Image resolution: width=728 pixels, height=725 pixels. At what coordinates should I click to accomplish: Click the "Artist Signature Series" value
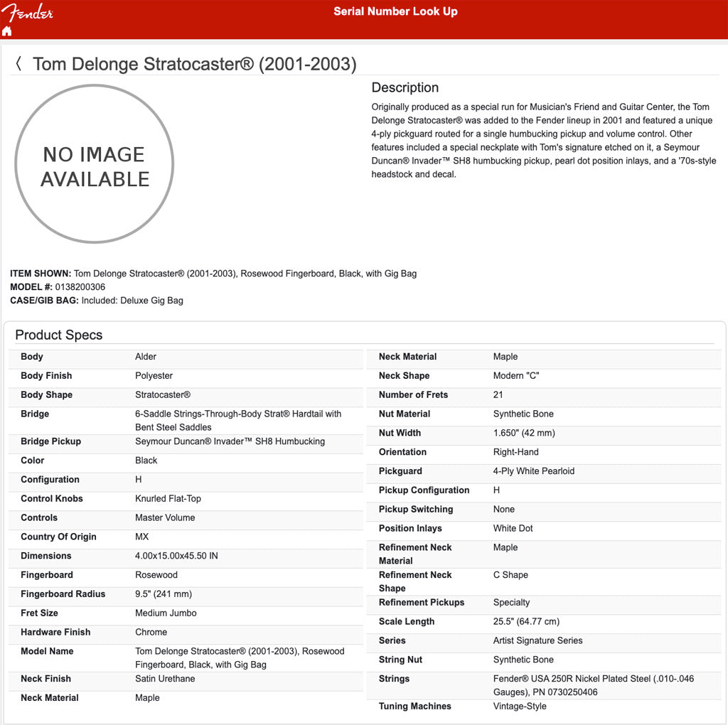pyautogui.click(x=537, y=640)
